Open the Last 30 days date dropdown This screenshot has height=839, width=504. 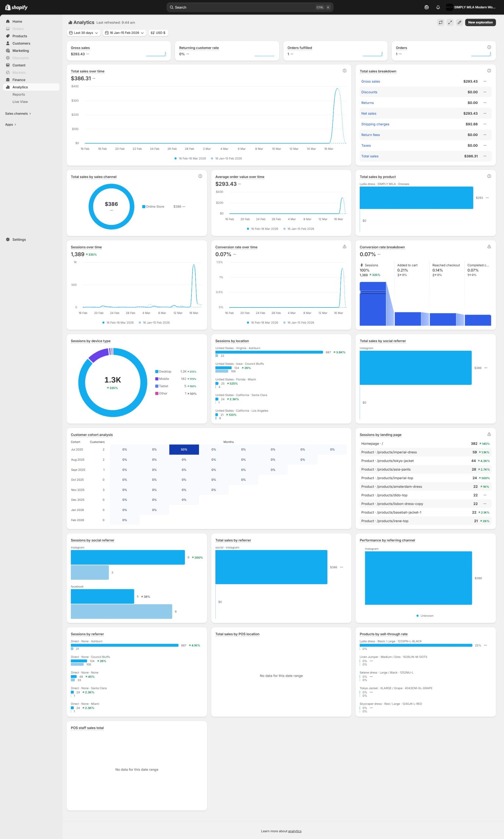click(x=84, y=33)
